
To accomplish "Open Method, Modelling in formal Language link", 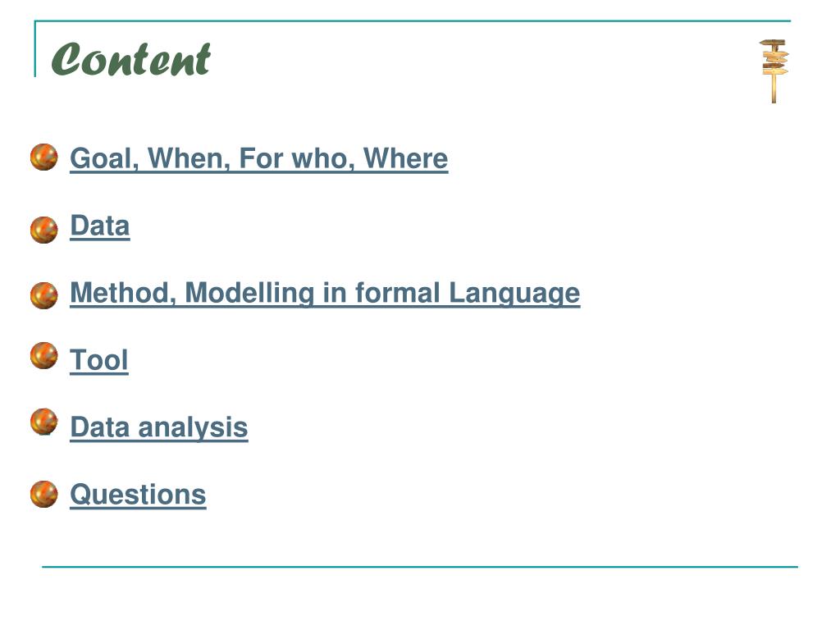I will pyautogui.click(x=325, y=294).
